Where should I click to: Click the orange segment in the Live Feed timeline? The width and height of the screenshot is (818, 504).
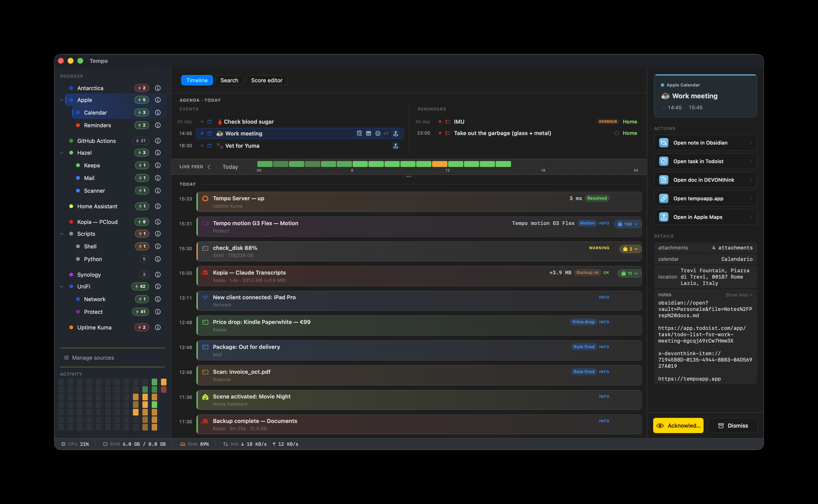tap(440, 164)
